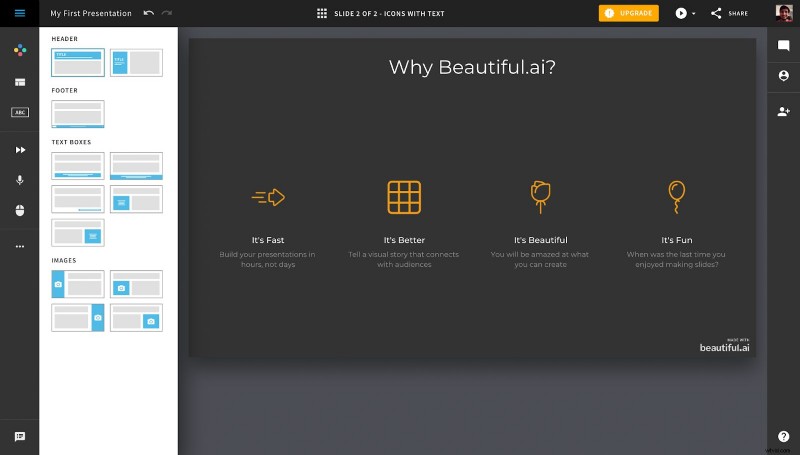
Task: Select the full-width header layout thumbnail
Action: [x=78, y=63]
